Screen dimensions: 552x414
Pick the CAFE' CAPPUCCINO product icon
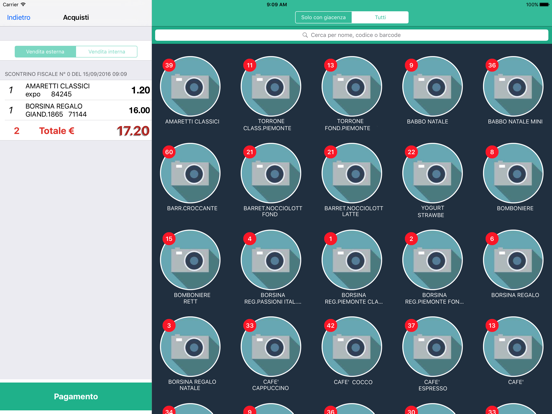271,347
